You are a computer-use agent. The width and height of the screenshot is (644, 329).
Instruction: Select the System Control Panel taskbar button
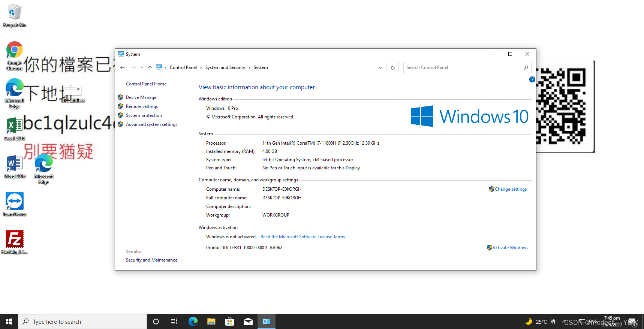[x=267, y=322]
